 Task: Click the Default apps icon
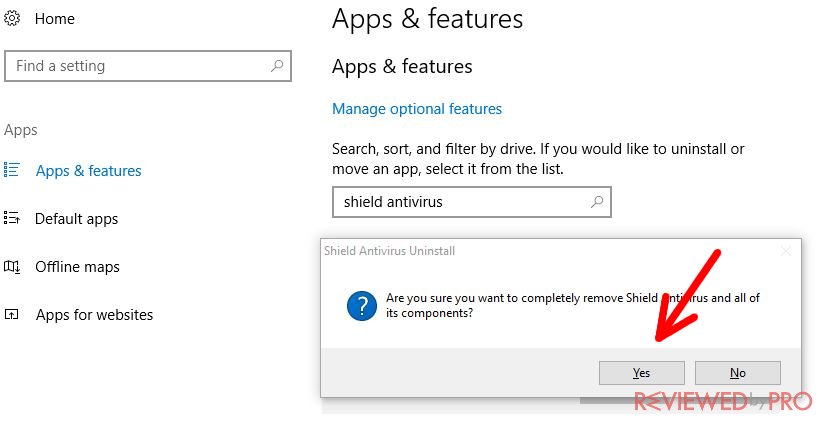[x=12, y=218]
